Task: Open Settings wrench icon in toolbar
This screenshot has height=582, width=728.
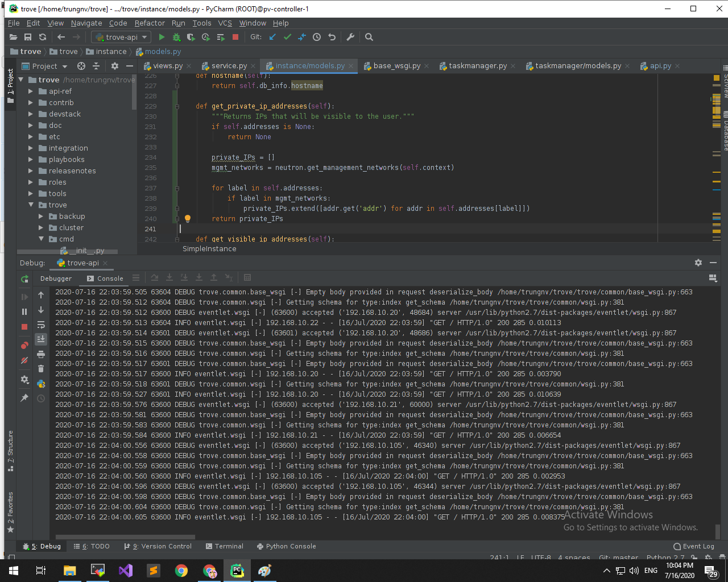Action: pyautogui.click(x=350, y=37)
